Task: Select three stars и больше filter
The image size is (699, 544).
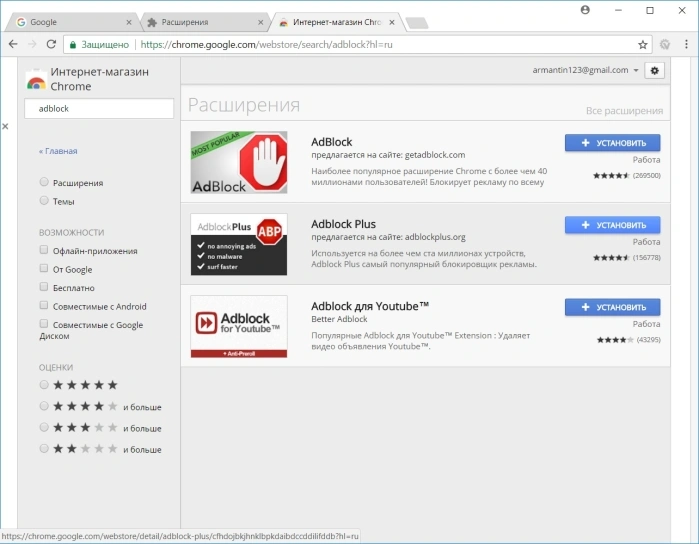Action: pyautogui.click(x=44, y=427)
